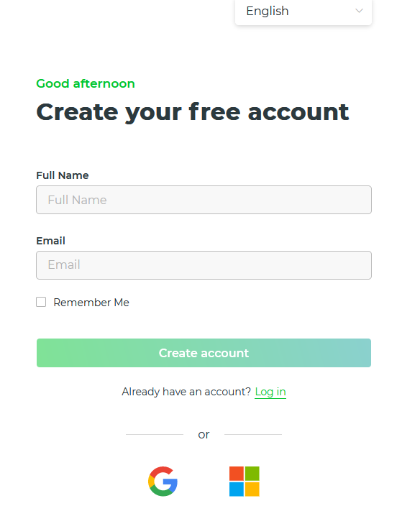Click the 'Full Name' field label
The height and width of the screenshot is (529, 420).
tap(63, 175)
